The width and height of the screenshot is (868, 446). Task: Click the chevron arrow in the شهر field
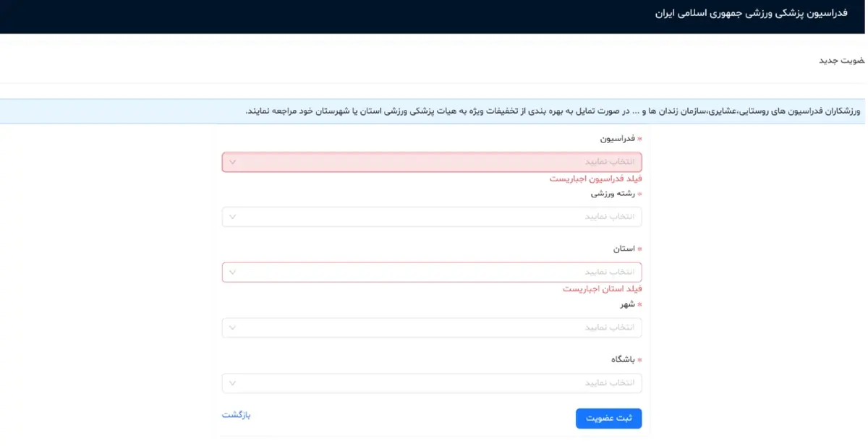[x=232, y=328]
